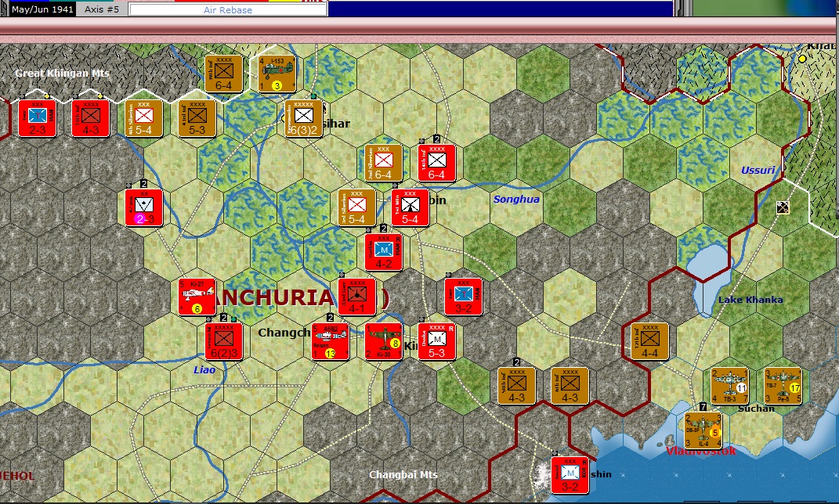Click the Changbai Mts label

403,474
